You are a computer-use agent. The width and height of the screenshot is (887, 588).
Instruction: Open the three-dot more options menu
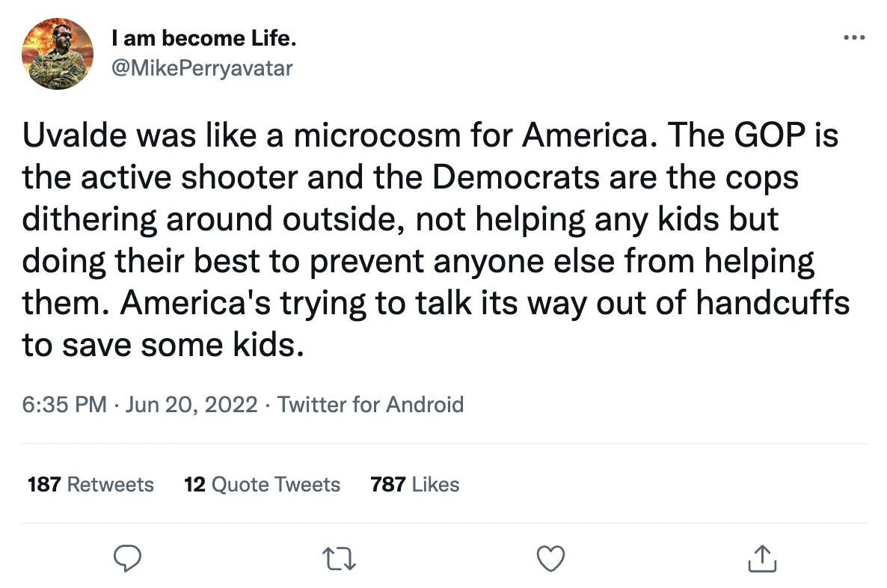853,37
